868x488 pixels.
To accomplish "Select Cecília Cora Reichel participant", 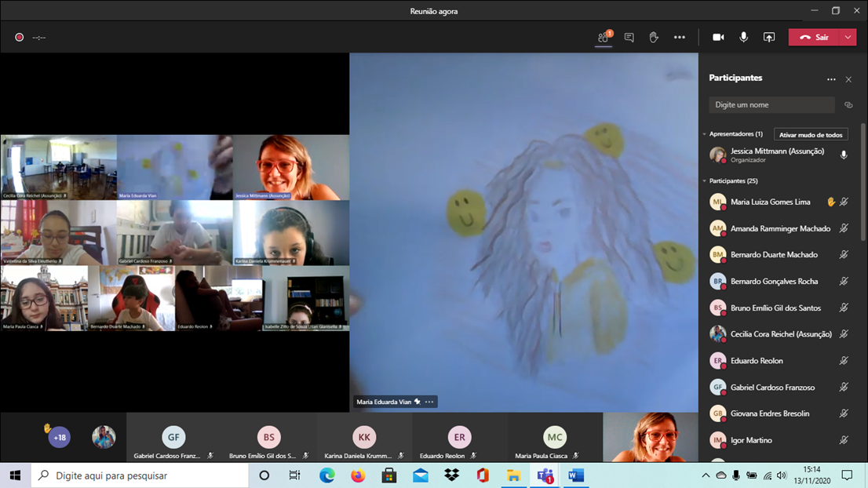I will point(779,333).
